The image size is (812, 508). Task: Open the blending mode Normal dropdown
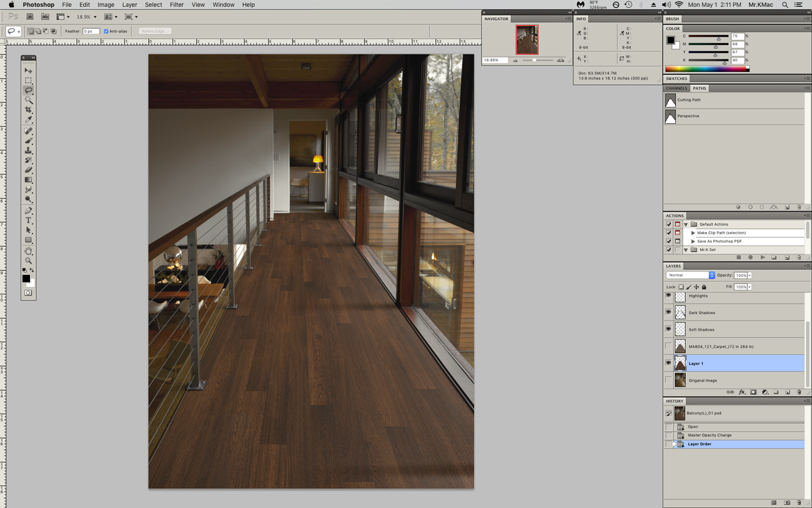[x=690, y=276]
